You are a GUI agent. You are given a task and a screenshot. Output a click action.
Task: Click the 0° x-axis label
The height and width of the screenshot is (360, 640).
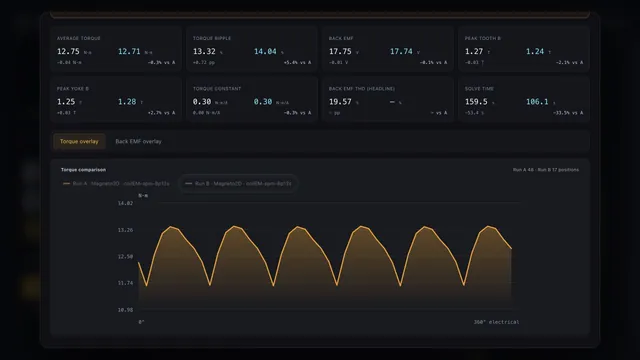(x=141, y=322)
